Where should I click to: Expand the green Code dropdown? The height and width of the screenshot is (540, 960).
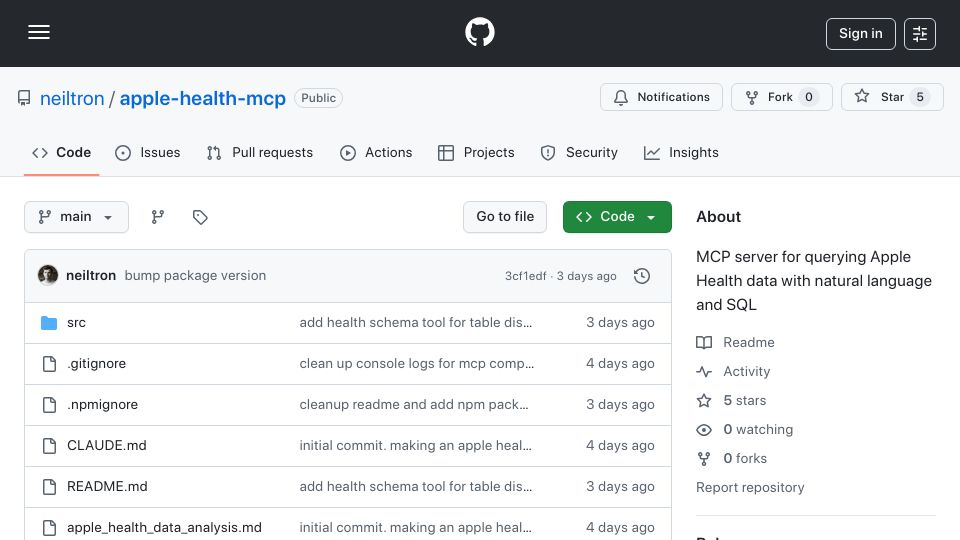(x=617, y=217)
